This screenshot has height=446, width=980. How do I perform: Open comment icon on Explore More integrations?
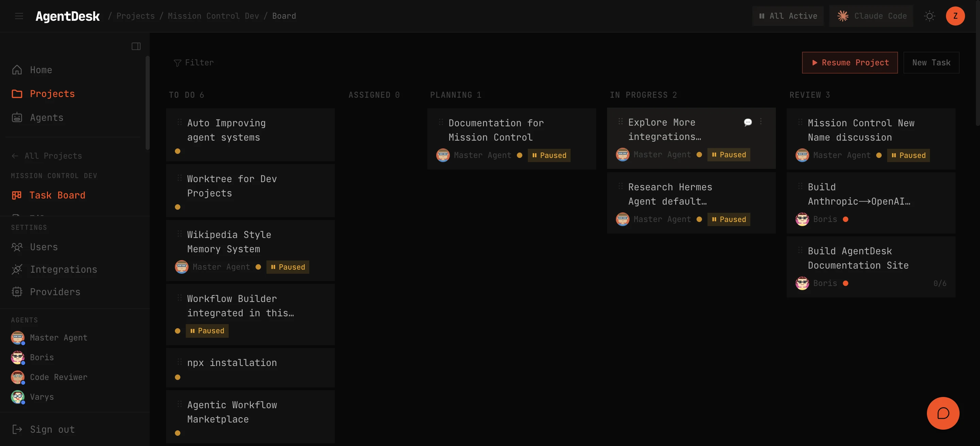coord(748,122)
